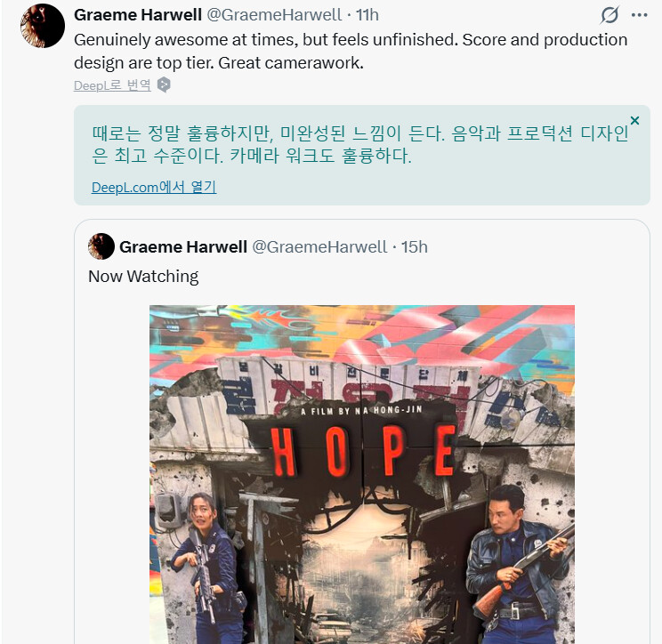
Task: Click the @GraemeHarwell handle in the quoted tweet
Action: click(319, 247)
